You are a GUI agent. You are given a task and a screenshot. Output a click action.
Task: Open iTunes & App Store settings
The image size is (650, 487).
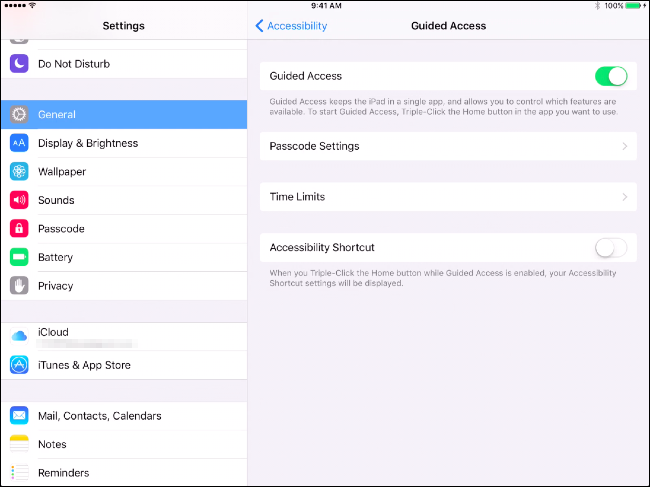tap(124, 365)
